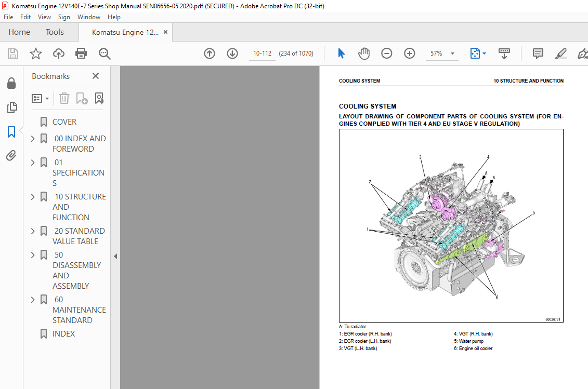
Task: Delete selected bookmark with trash icon
Action: (64, 99)
